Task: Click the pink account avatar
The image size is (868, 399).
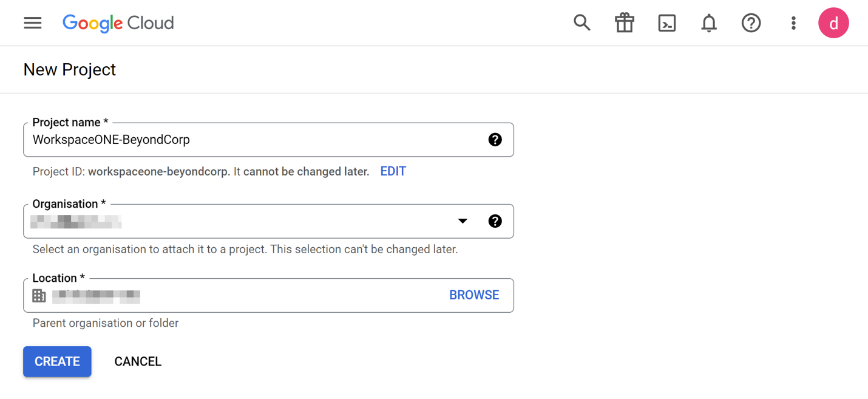Action: 833,23
